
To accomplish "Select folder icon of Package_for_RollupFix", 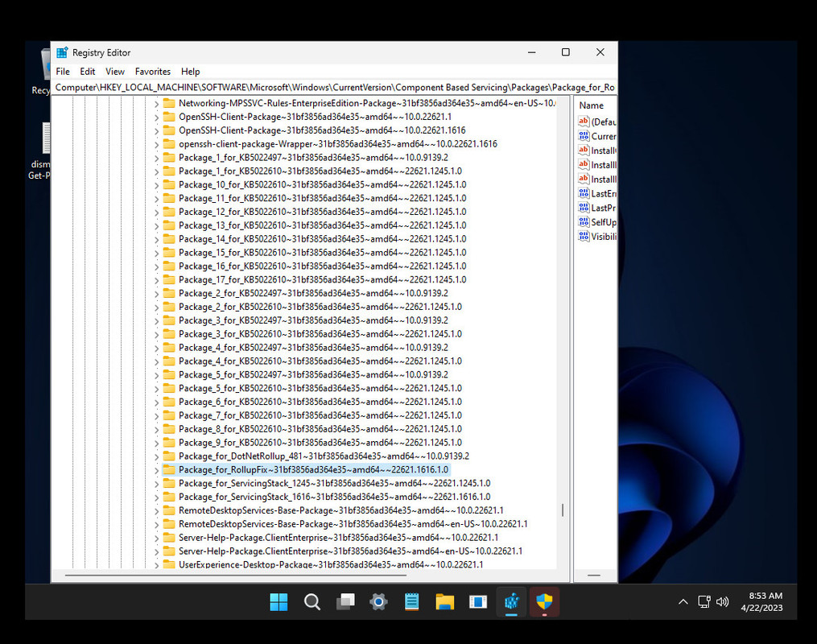I will pos(169,469).
